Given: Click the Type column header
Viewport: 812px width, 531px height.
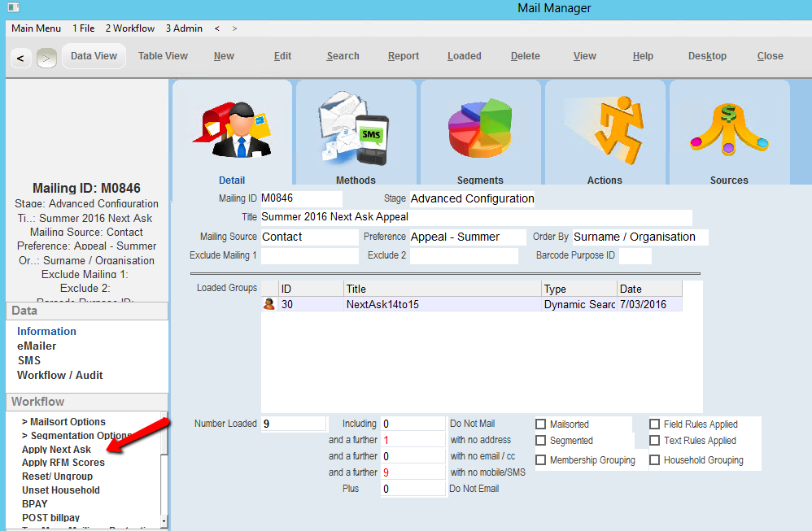Looking at the screenshot, I should coord(579,289).
